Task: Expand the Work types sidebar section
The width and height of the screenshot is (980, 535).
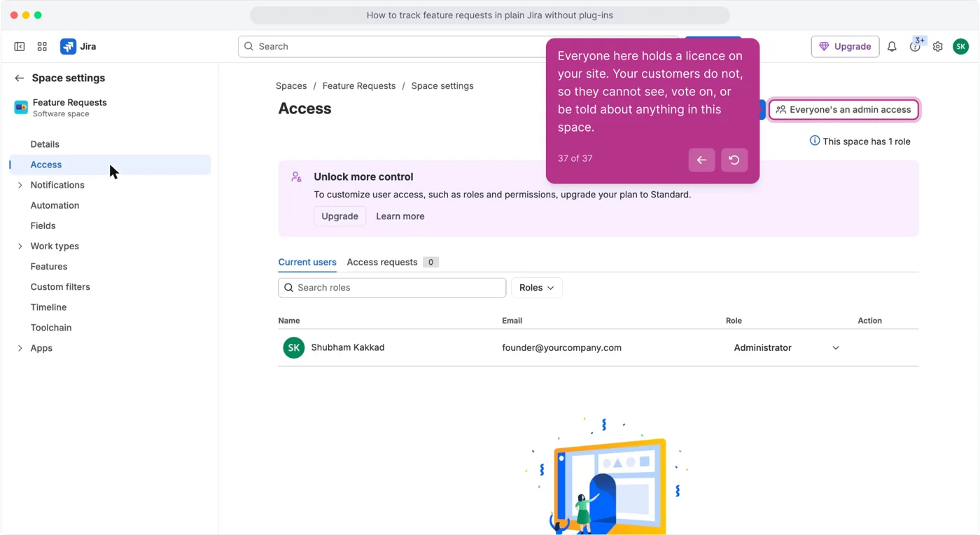Action: (20, 246)
